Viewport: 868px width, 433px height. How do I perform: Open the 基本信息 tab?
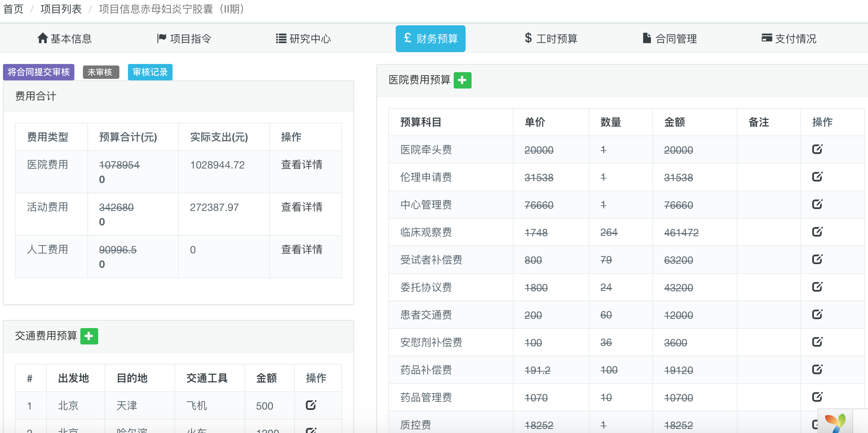coord(64,38)
